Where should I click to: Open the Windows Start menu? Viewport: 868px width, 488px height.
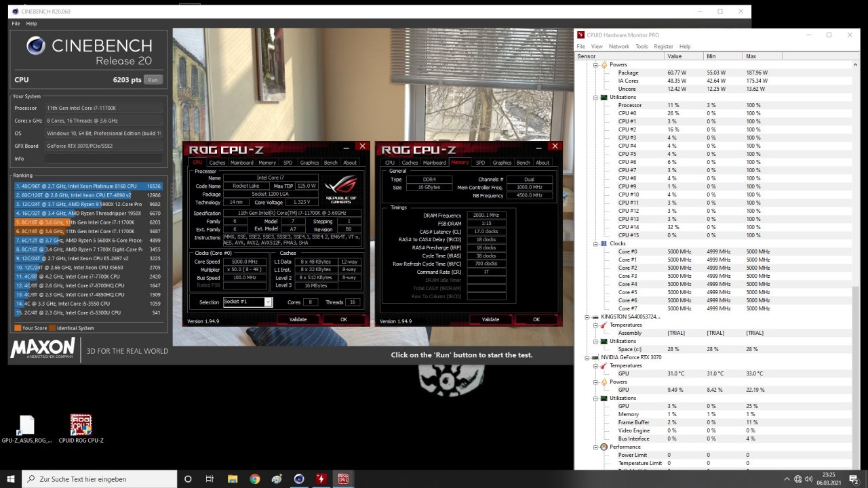[x=11, y=479]
